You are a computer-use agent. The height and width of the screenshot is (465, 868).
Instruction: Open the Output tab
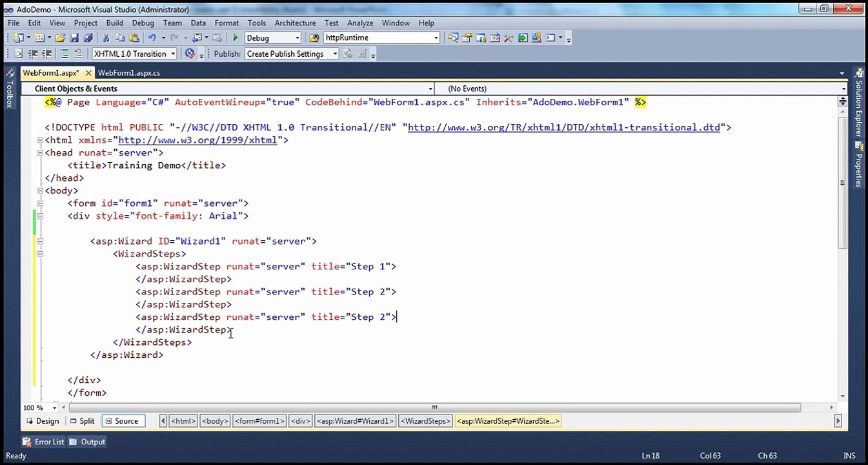87,442
